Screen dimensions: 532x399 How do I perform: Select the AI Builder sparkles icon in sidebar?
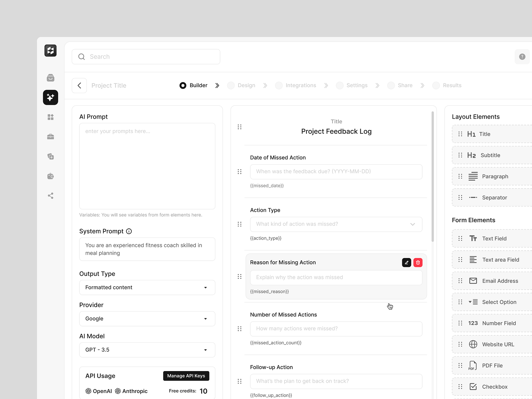51,97
